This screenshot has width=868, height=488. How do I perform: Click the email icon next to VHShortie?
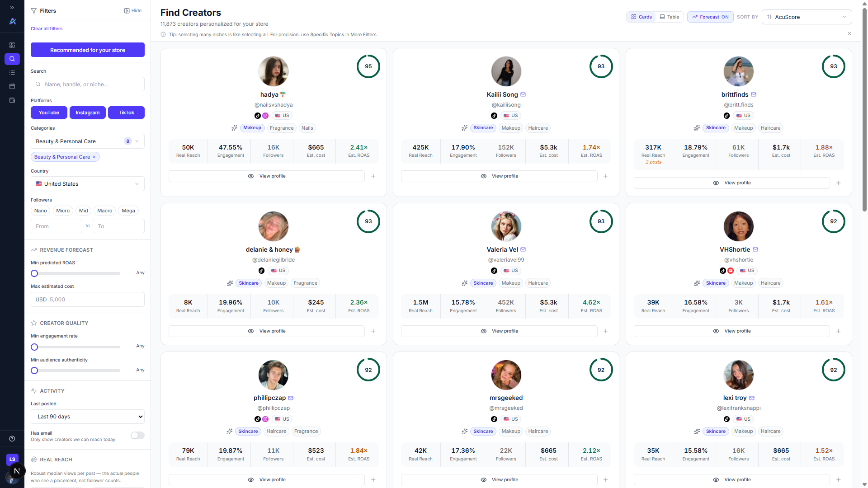coord(755,249)
